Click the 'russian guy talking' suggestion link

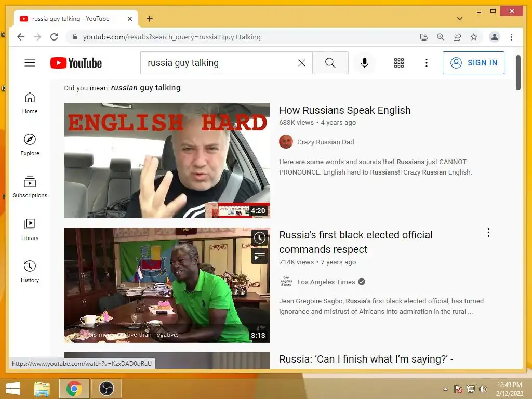(145, 88)
